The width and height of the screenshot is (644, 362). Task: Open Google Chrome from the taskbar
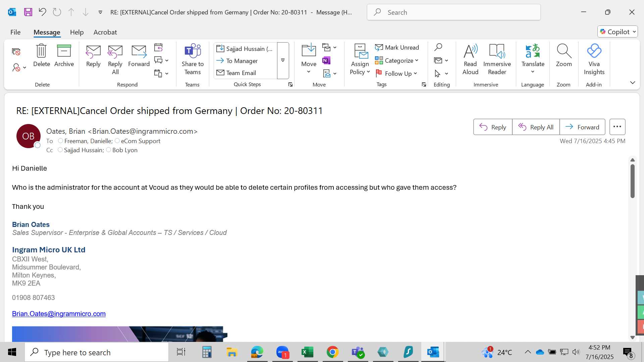pyautogui.click(x=332, y=352)
